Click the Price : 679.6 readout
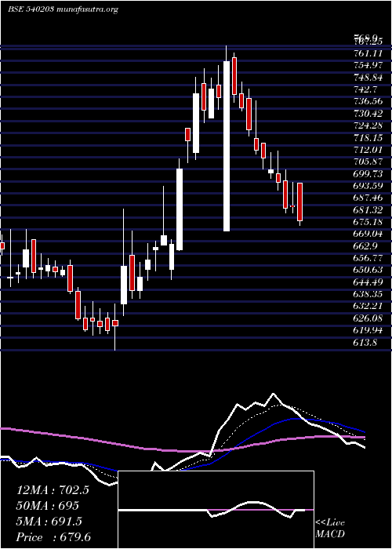The height and width of the screenshot is (549, 392). 55,536
